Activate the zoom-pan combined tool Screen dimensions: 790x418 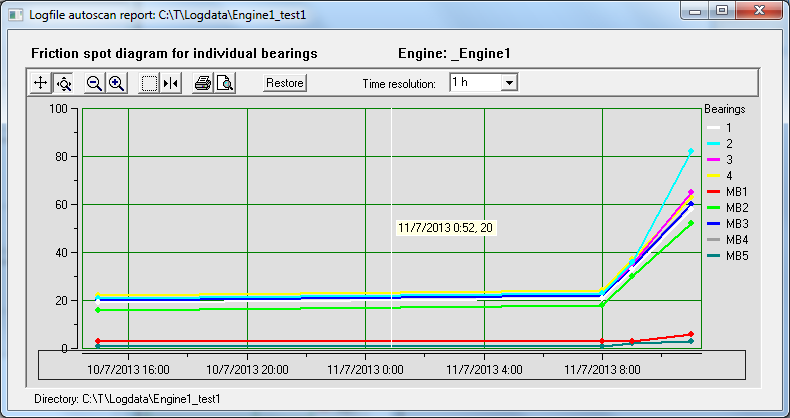pyautogui.click(x=63, y=83)
